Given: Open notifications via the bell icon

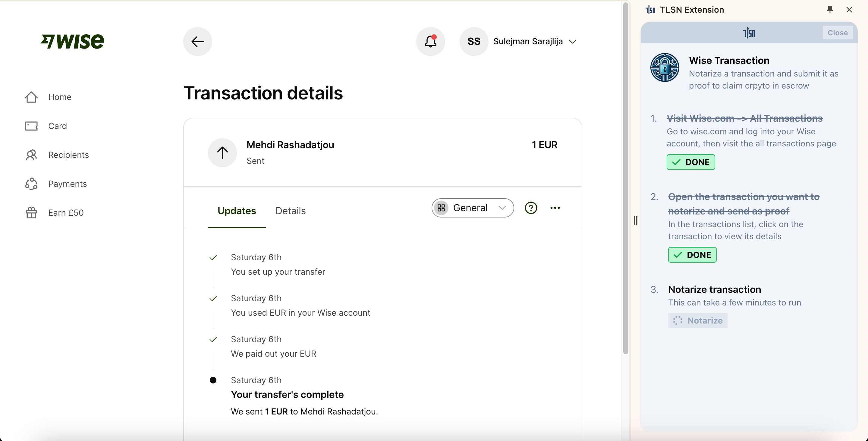Looking at the screenshot, I should 430,41.
